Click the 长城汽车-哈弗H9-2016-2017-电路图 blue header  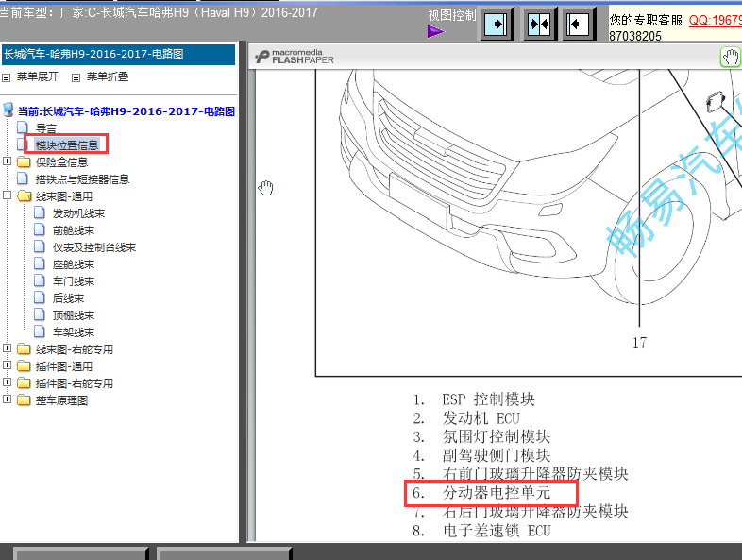tap(118, 55)
